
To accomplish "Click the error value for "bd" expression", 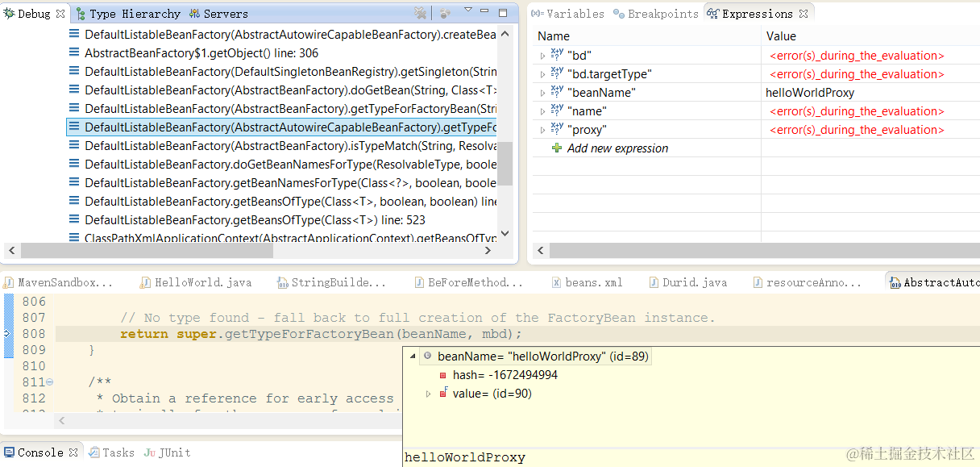I will pos(857,56).
